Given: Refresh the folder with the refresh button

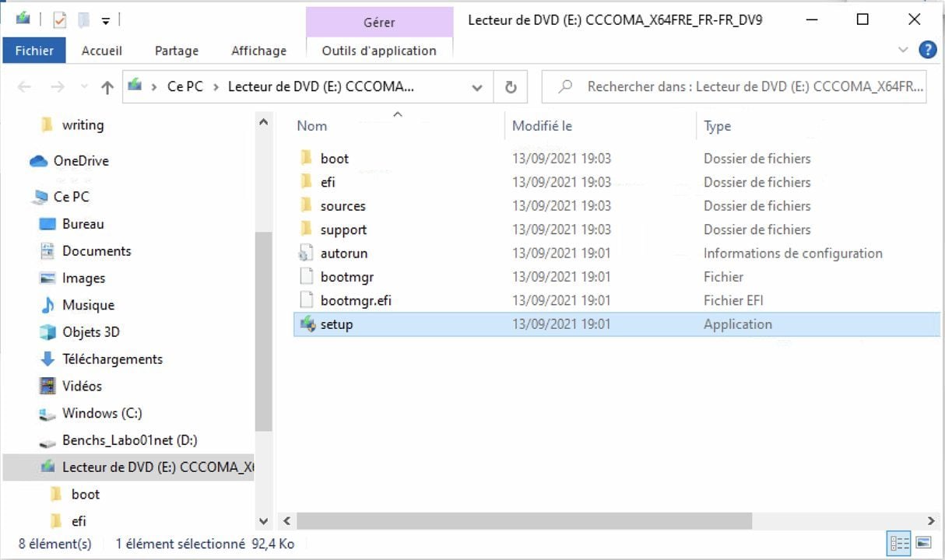Looking at the screenshot, I should (511, 87).
